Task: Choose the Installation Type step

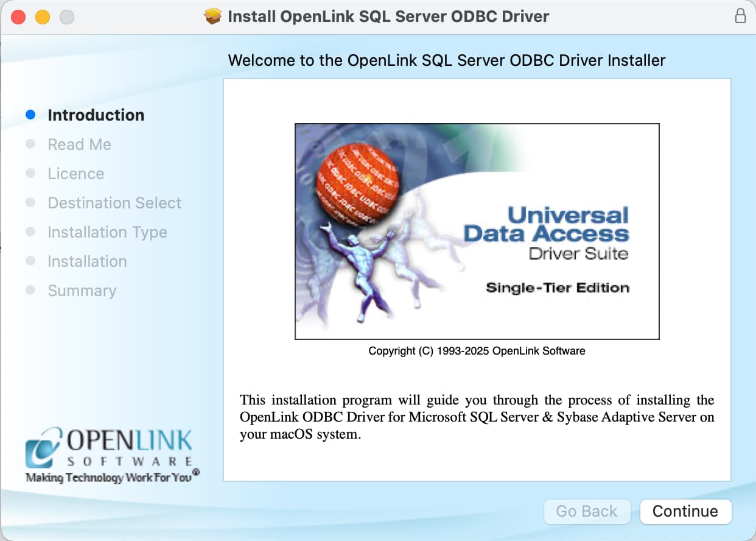Action: click(x=107, y=232)
